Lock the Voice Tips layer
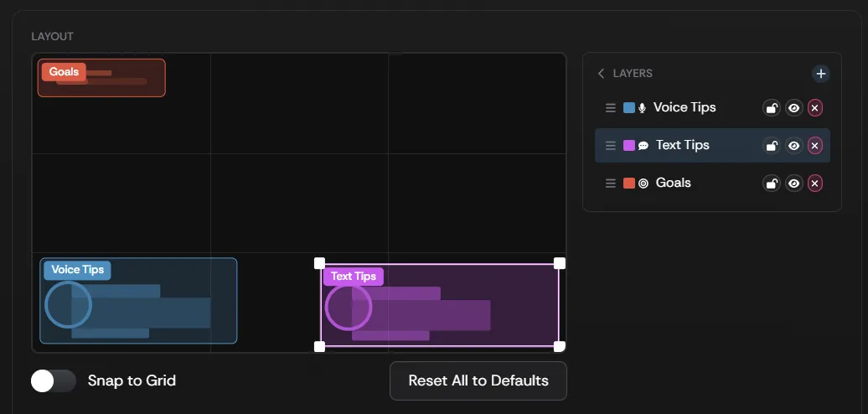Screen dimensions: 868x414 point(772,108)
